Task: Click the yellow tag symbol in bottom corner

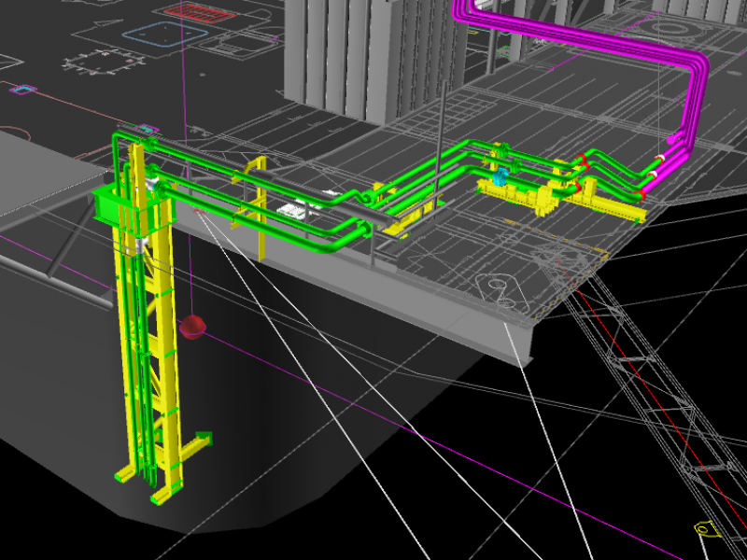Action: coord(707,529)
